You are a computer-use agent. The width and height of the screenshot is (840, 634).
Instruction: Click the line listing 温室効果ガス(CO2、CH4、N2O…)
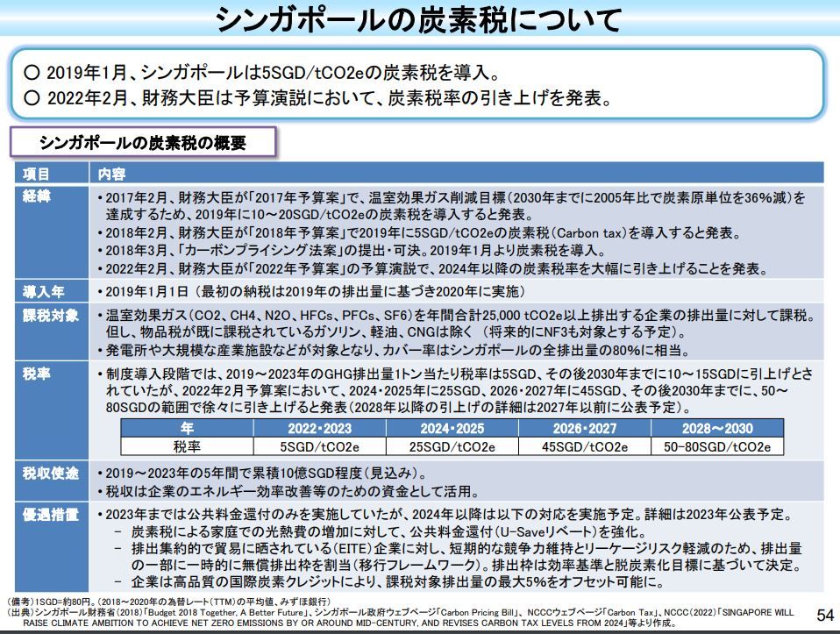tap(457, 315)
